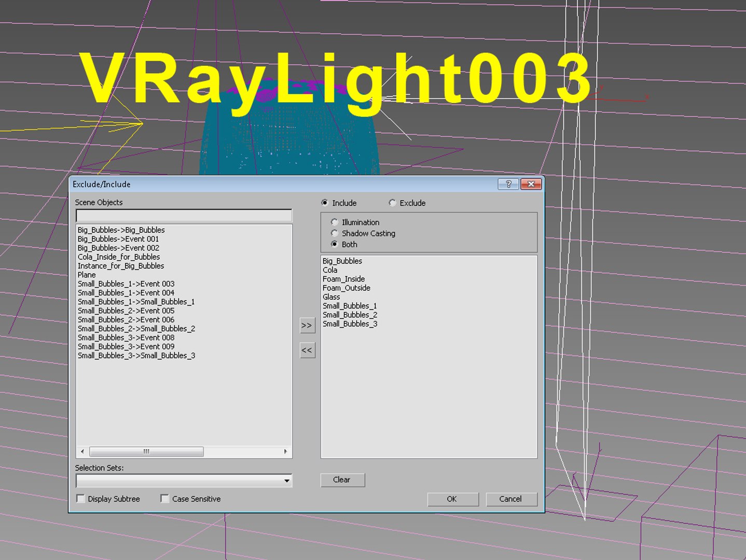Click the Clear button
Viewport: 746px width, 560px height.
coord(342,480)
